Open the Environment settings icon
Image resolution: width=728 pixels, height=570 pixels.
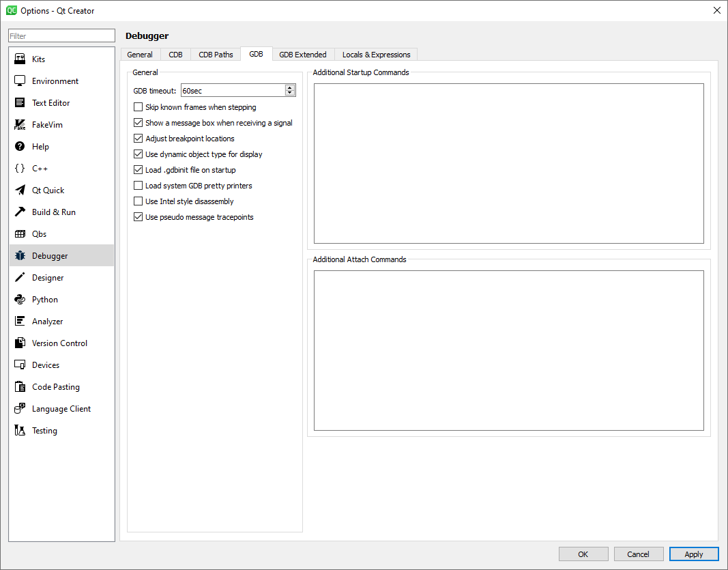pos(19,81)
